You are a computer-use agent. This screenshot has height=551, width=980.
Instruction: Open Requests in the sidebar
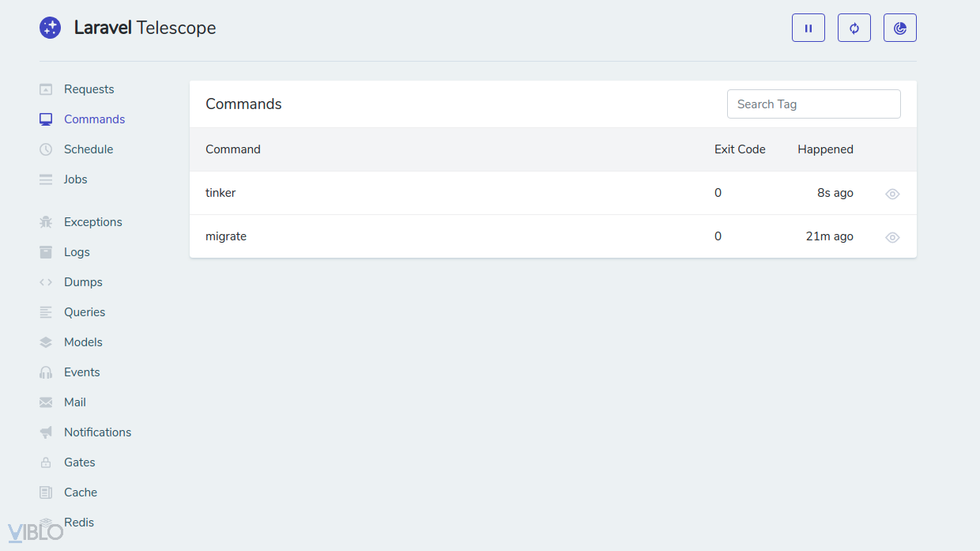pos(89,89)
